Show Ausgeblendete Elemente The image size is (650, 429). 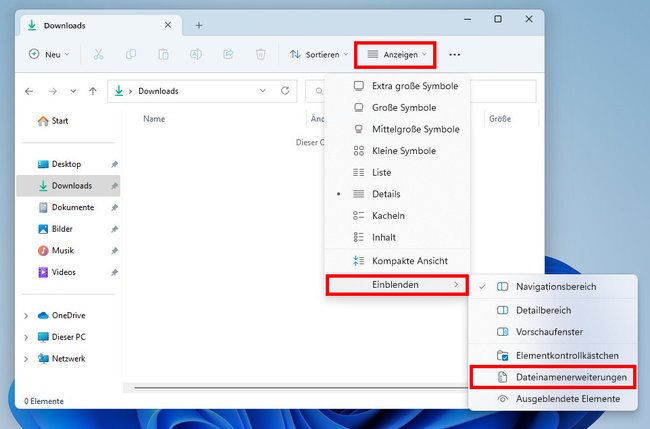553,399
